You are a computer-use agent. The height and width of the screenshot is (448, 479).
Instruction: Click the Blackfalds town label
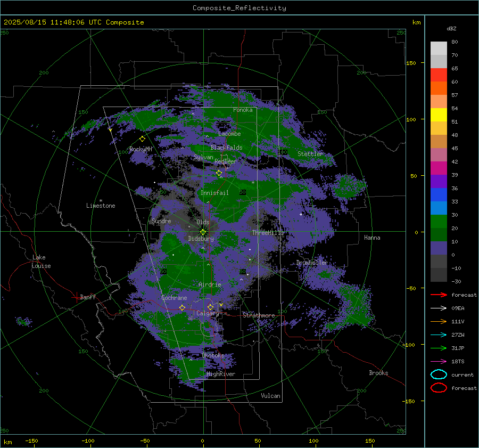[x=226, y=148]
